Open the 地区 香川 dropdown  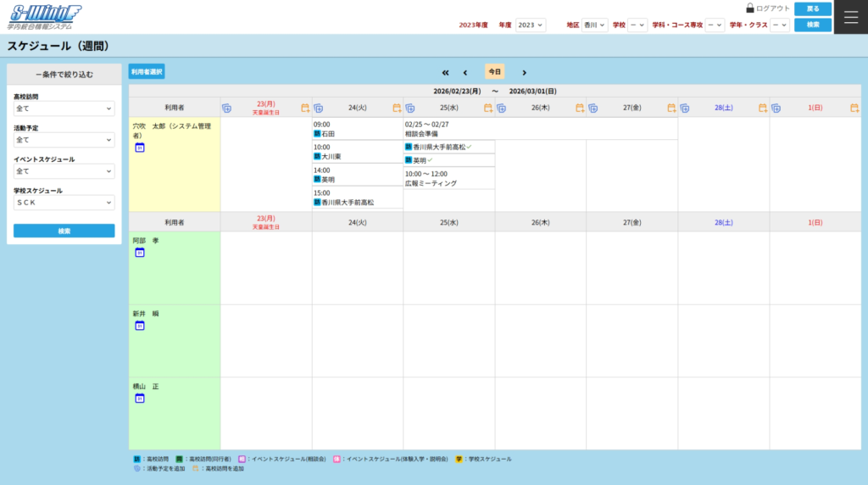coord(596,25)
